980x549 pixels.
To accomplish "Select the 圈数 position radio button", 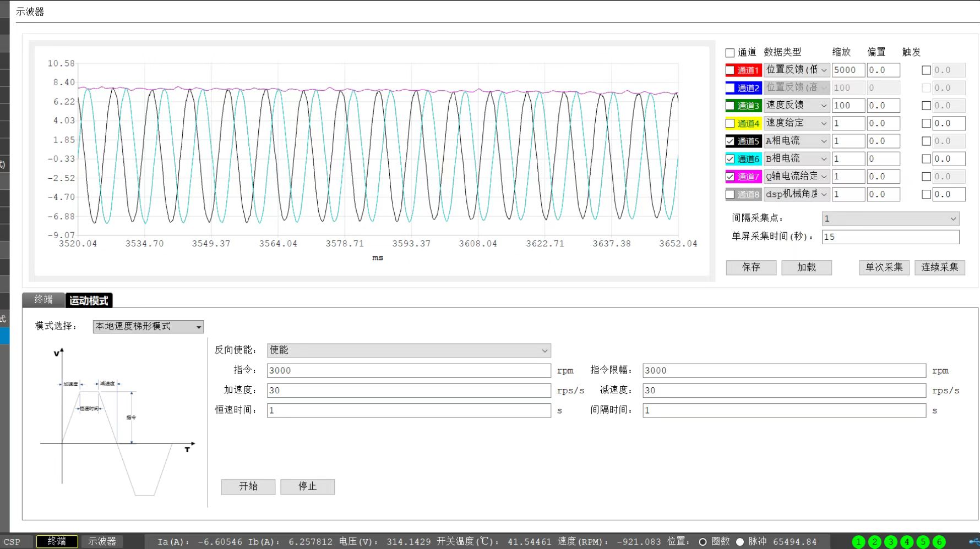I will pos(703,542).
